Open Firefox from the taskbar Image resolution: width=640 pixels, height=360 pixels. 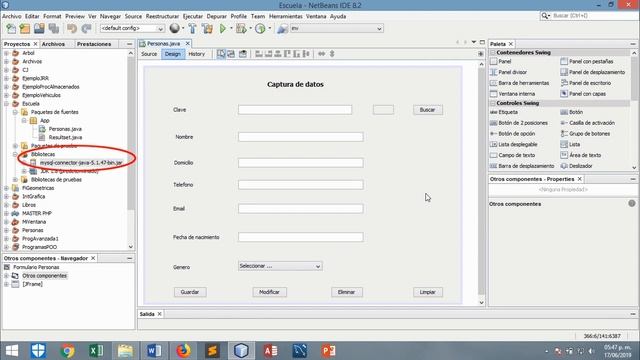(x=183, y=351)
